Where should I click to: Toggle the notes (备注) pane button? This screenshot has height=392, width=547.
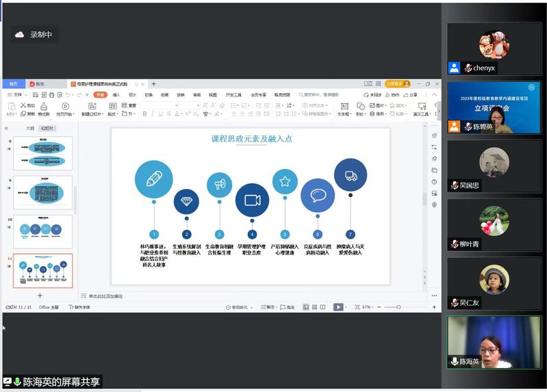267,307
